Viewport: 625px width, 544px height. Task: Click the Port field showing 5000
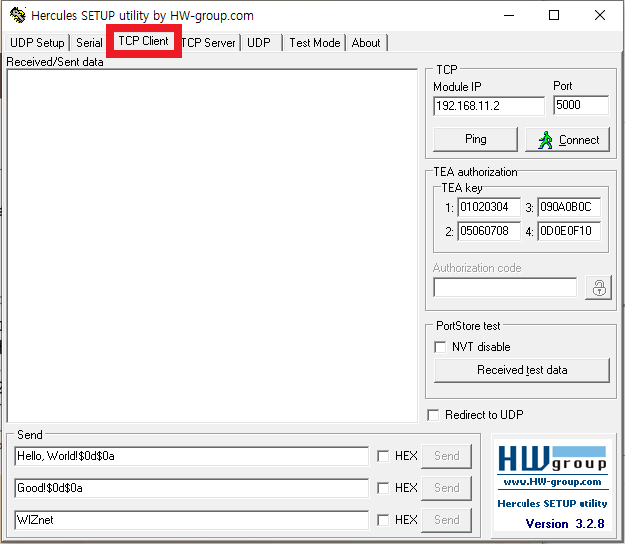click(581, 105)
